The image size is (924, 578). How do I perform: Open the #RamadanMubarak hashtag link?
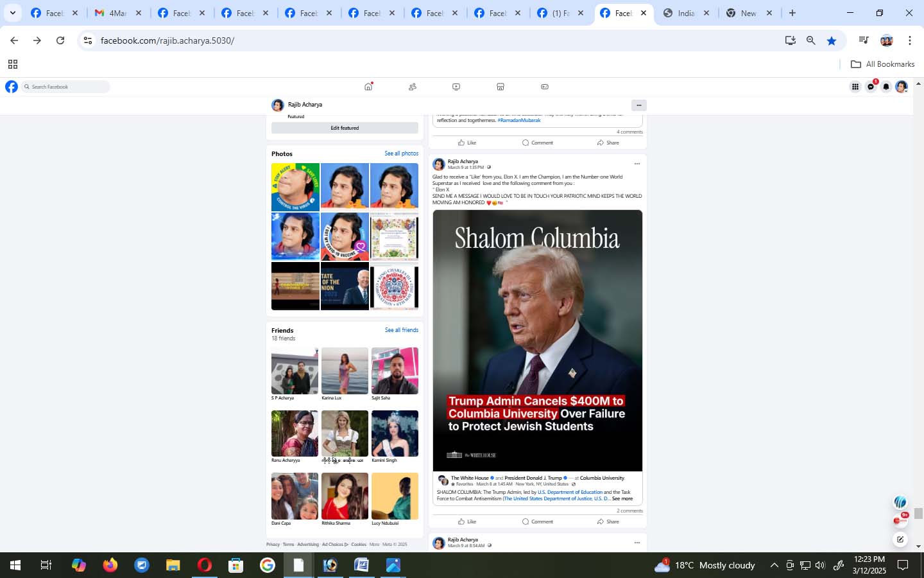pos(518,120)
